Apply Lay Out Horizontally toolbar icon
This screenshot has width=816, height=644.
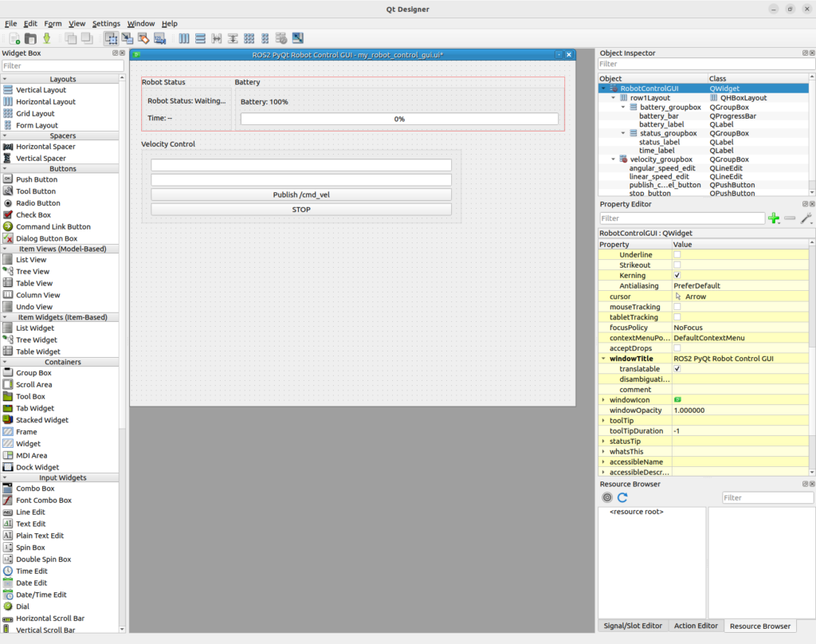[x=184, y=38]
